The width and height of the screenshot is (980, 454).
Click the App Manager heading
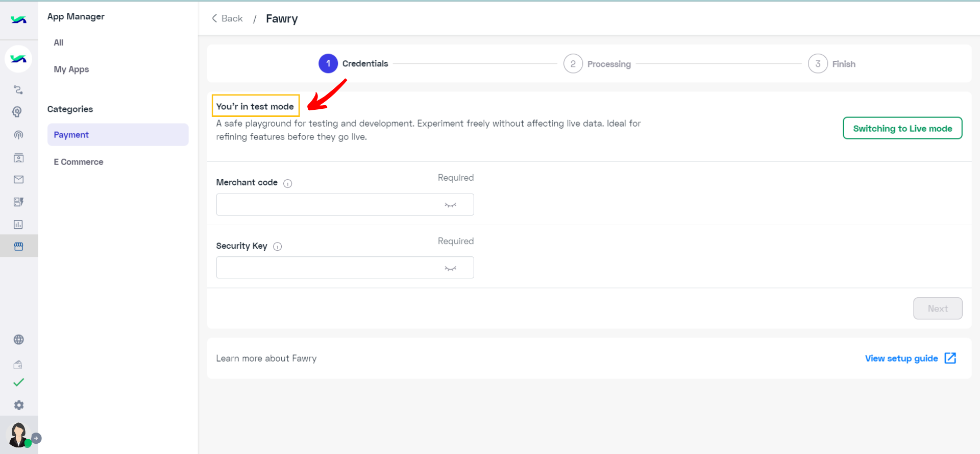tap(76, 16)
